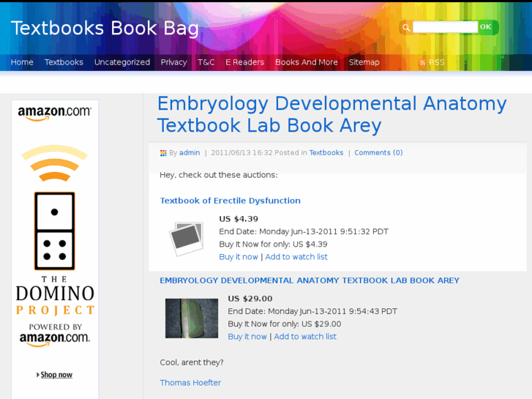Click the admin author link
Viewport: 532px width, 399px height.
click(190, 152)
